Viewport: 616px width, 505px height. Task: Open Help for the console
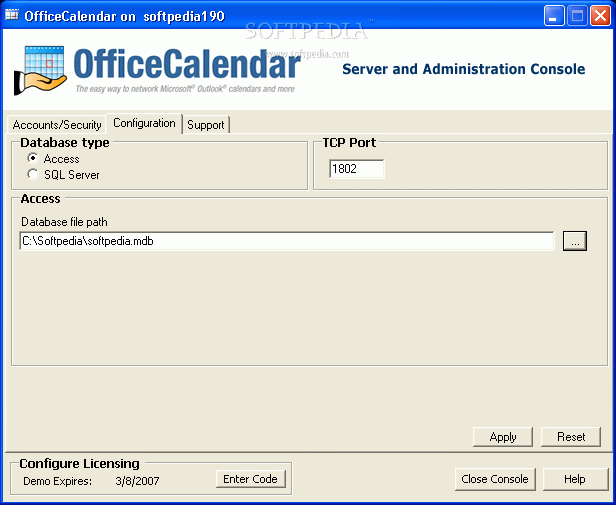pos(575,479)
